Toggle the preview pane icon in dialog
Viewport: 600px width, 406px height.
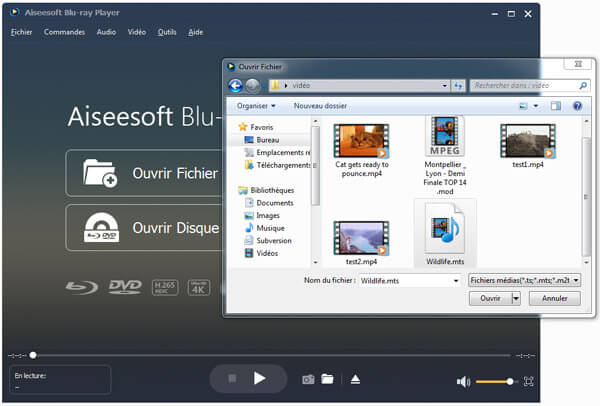(557, 105)
